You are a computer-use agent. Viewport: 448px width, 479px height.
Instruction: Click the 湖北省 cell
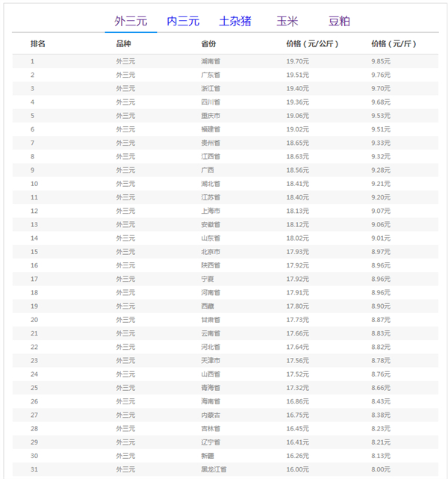(211, 184)
